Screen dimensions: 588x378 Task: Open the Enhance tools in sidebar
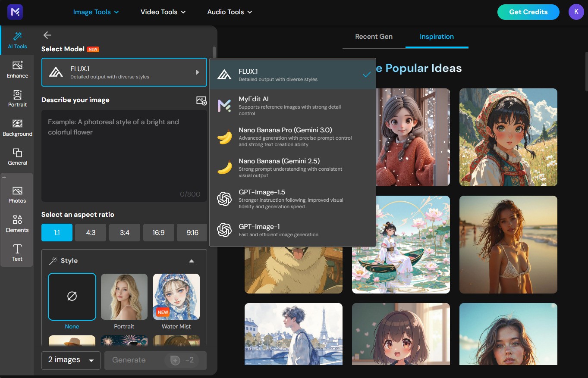(x=17, y=69)
